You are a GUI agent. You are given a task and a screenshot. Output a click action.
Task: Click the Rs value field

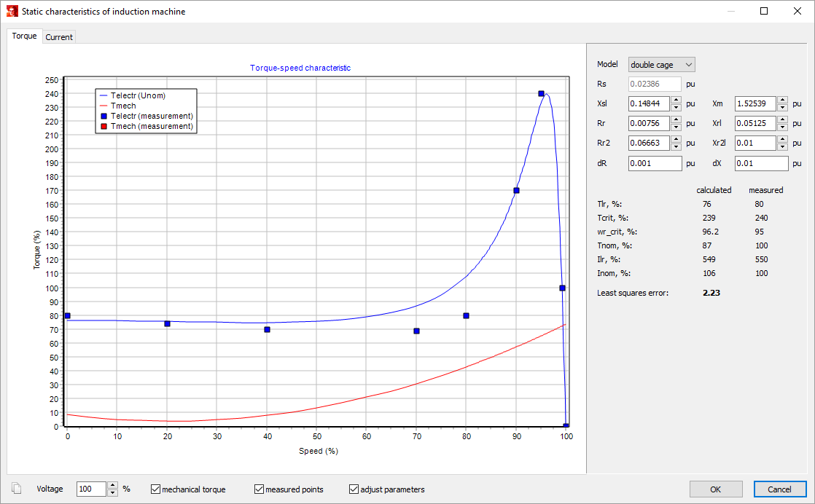point(655,84)
